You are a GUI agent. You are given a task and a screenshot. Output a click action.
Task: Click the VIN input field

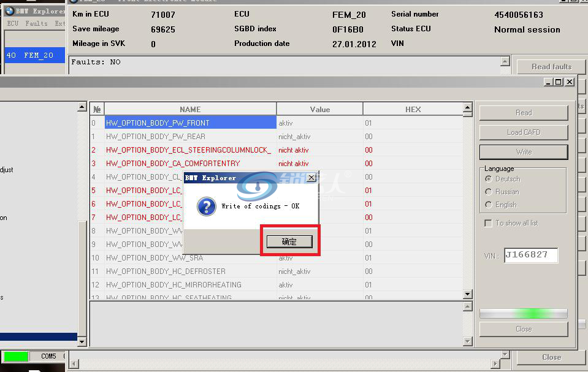530,255
